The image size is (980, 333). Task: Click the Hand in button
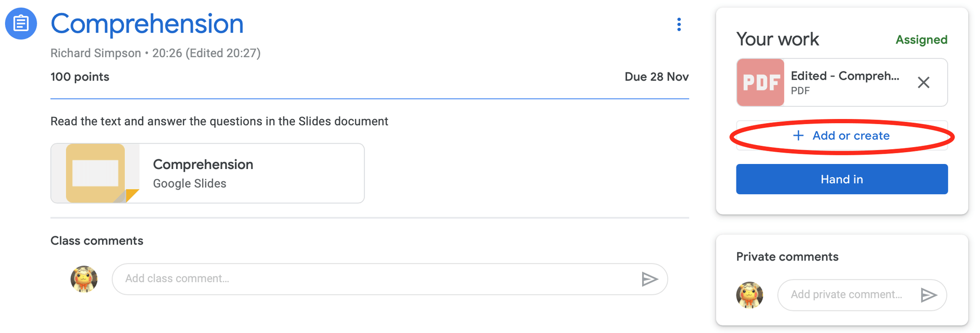click(842, 179)
